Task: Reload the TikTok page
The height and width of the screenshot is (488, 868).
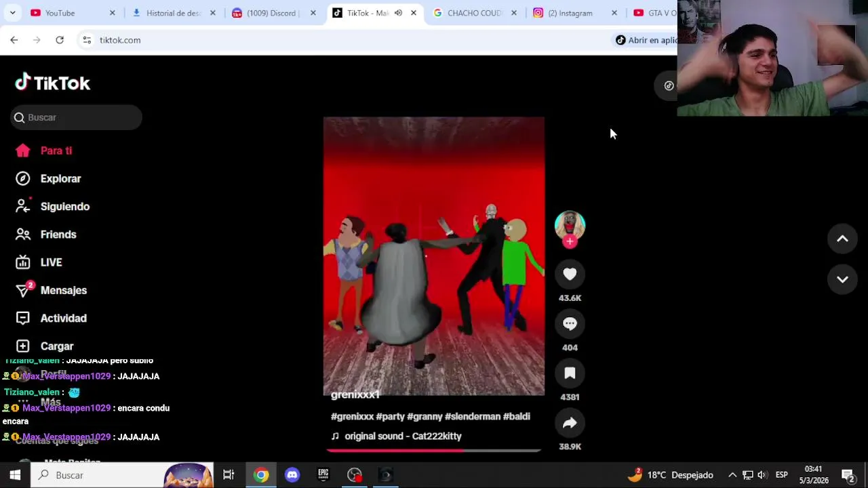Action: pyautogui.click(x=60, y=40)
